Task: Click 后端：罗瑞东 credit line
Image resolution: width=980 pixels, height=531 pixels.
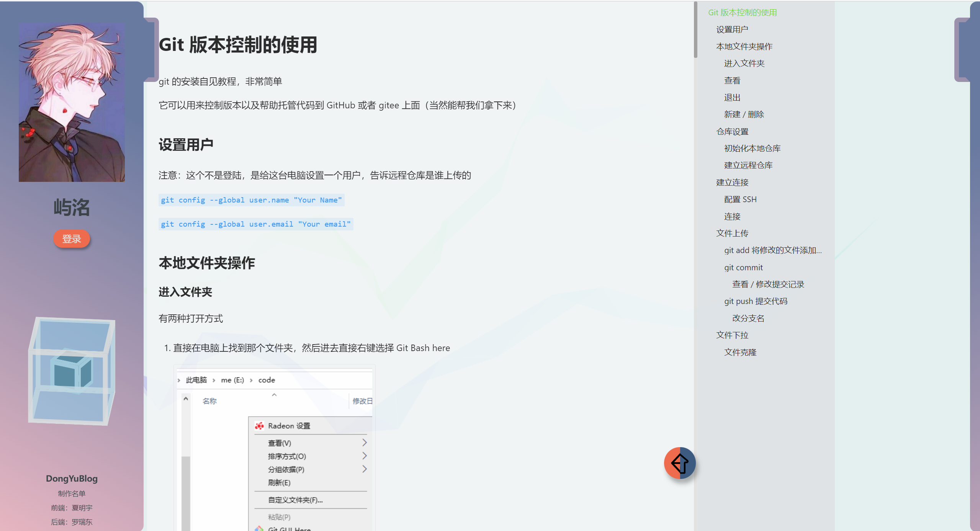Action: (x=72, y=522)
